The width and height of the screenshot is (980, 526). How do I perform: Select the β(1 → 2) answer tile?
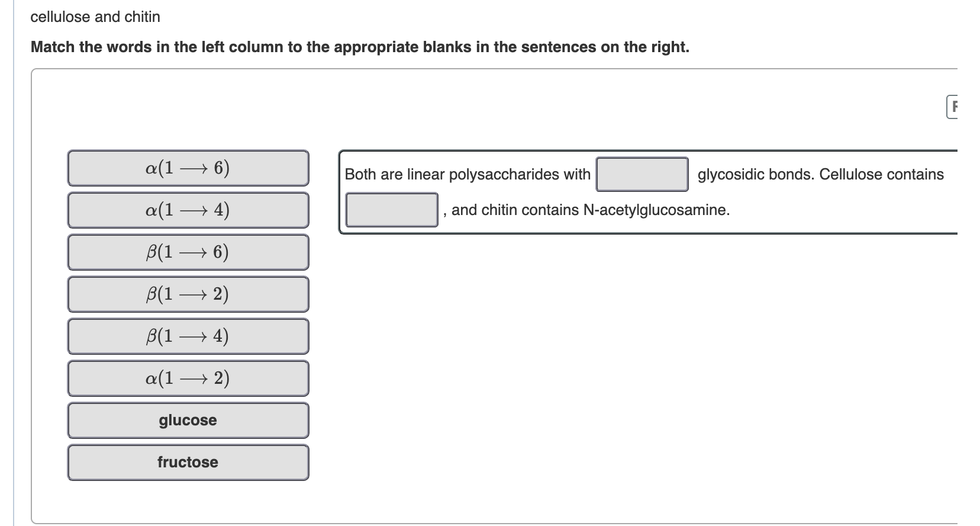[188, 294]
